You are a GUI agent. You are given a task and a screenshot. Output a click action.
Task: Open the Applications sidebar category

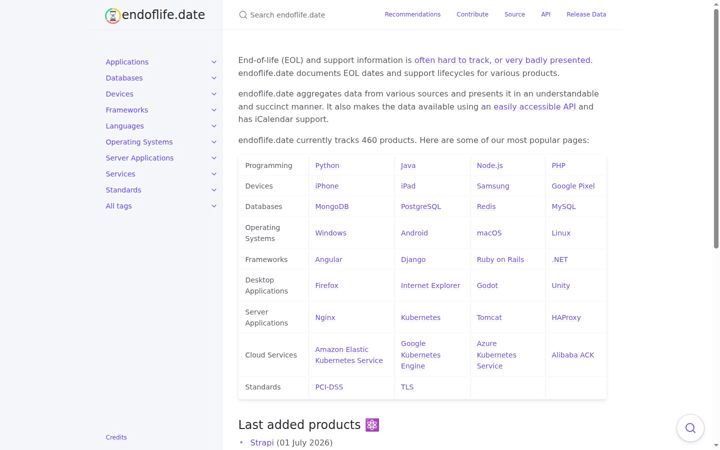tap(127, 62)
